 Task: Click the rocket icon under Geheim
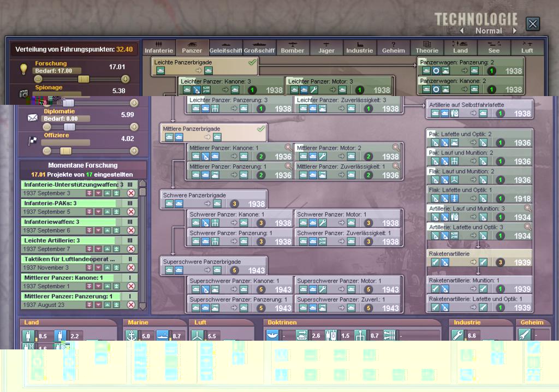(x=525, y=335)
